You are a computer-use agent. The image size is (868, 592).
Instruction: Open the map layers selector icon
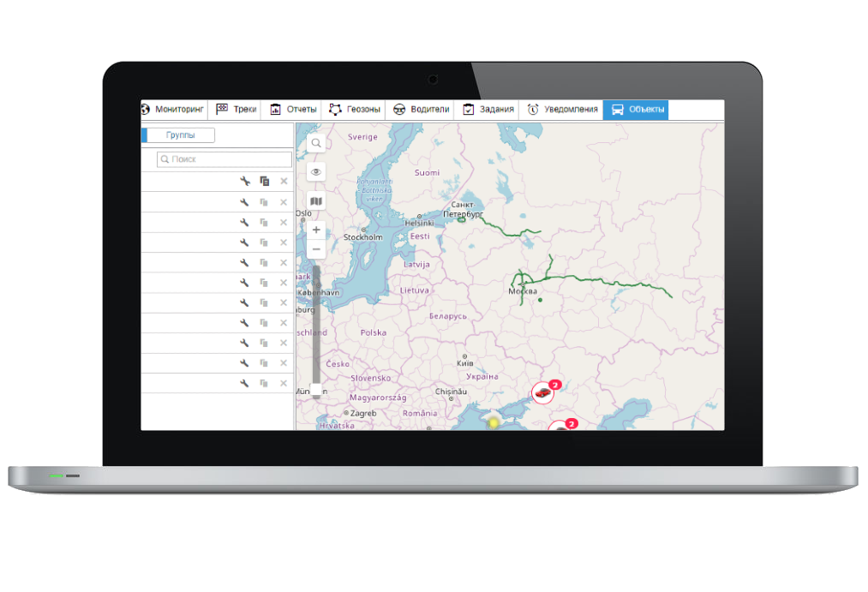tap(316, 201)
